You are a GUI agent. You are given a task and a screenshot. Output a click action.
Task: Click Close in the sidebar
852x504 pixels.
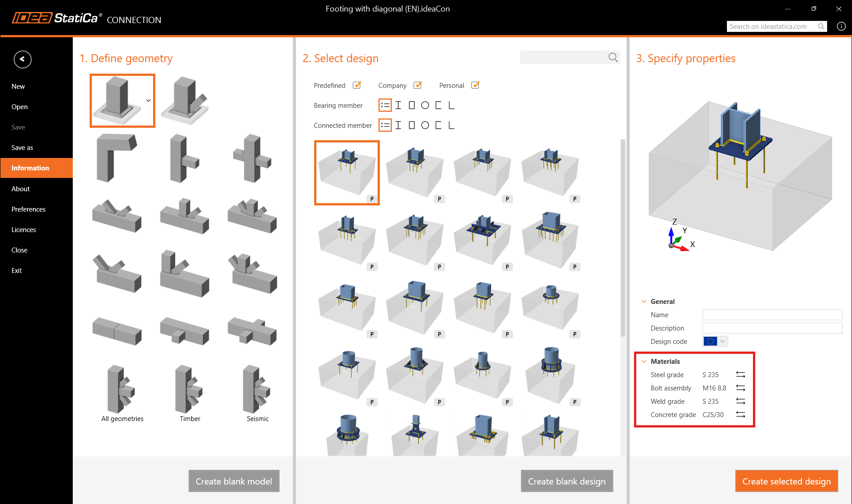(x=36, y=250)
